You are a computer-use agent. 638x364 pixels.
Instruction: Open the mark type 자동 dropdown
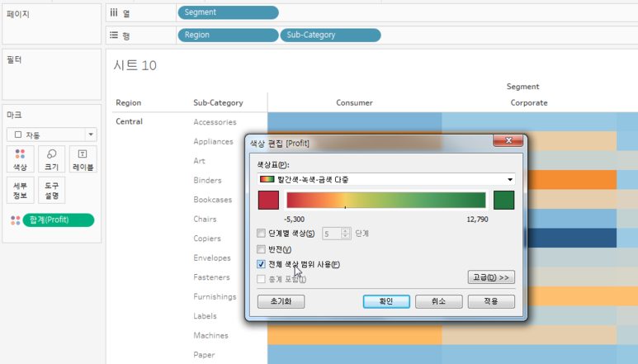pyautogui.click(x=52, y=135)
